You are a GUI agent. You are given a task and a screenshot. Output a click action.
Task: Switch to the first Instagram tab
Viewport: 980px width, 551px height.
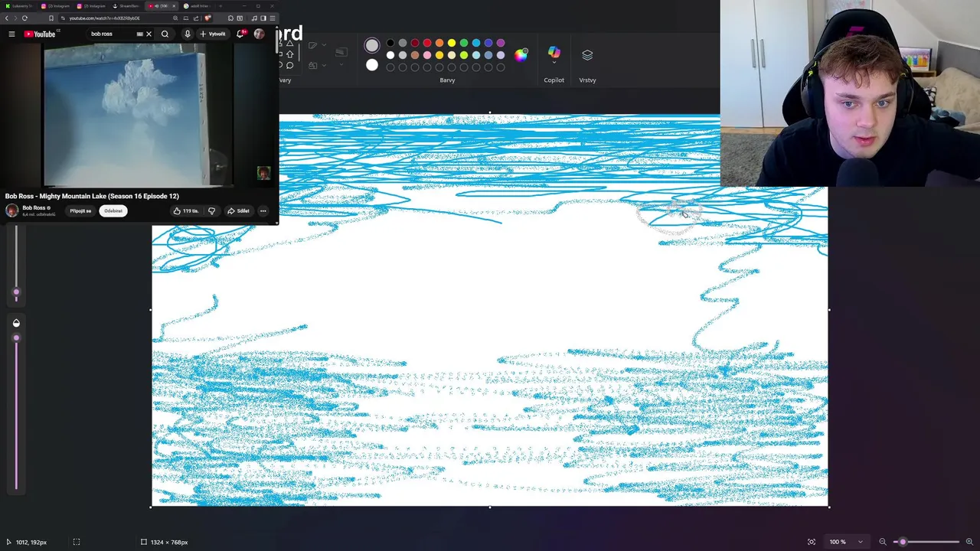[54, 6]
